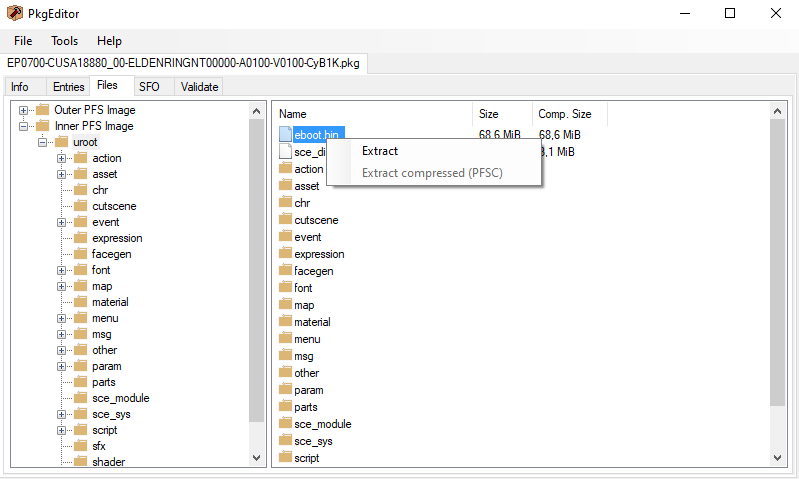Click the event folder icon in file list
Image resolution: width=799 pixels, height=479 pixels.
[x=285, y=236]
